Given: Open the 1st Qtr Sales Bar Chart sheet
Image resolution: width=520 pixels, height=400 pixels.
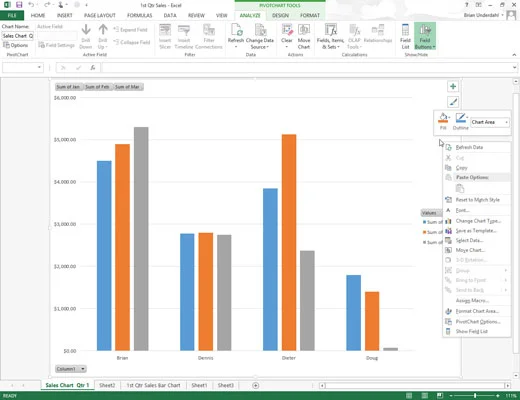Looking at the screenshot, I should [153, 385].
